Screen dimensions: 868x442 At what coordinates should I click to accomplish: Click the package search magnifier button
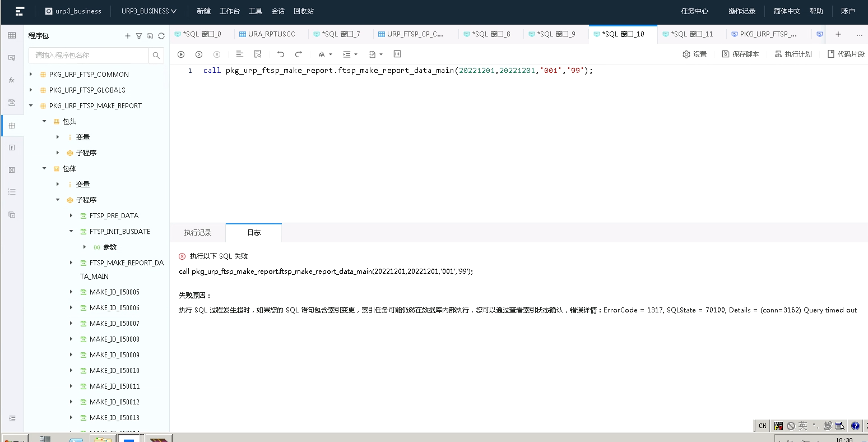coord(156,55)
